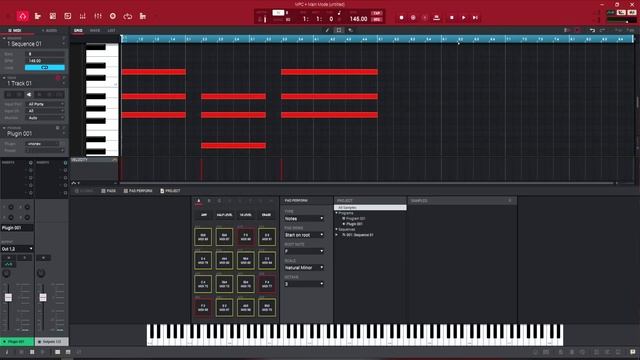The height and width of the screenshot is (360, 640).
Task: Open Main mode with the highlighted home icon
Action: 22,16
